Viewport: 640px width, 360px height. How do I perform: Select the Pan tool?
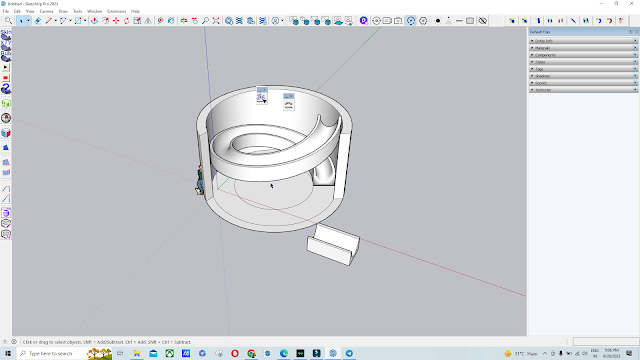pos(195,20)
